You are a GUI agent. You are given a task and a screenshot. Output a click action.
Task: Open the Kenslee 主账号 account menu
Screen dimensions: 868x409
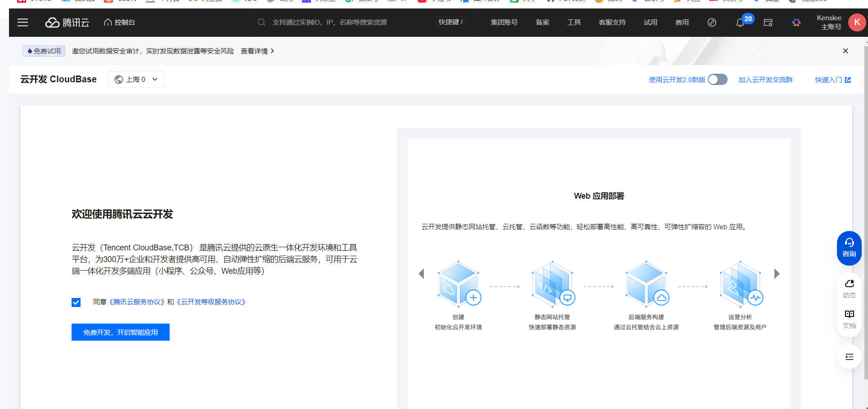pos(829,22)
